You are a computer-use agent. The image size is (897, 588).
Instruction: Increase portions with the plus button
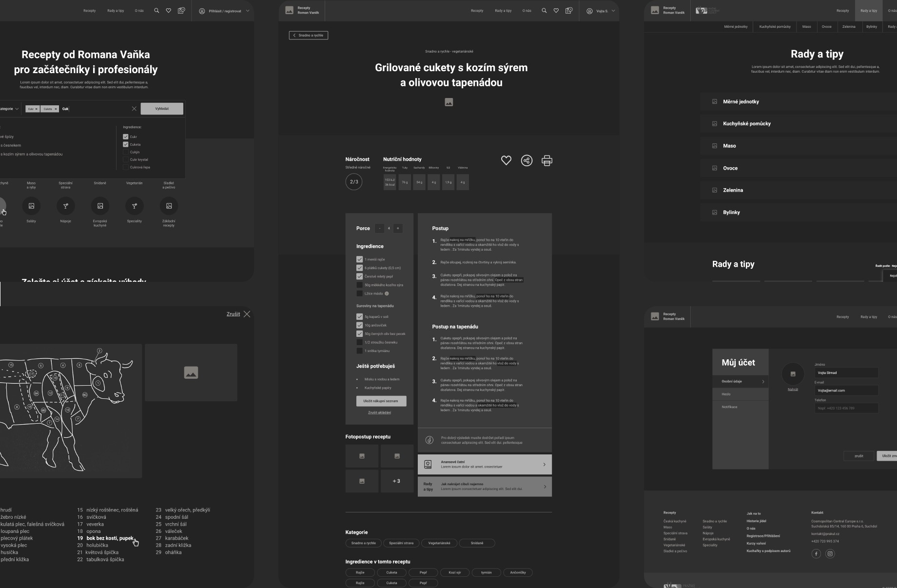[398, 228]
